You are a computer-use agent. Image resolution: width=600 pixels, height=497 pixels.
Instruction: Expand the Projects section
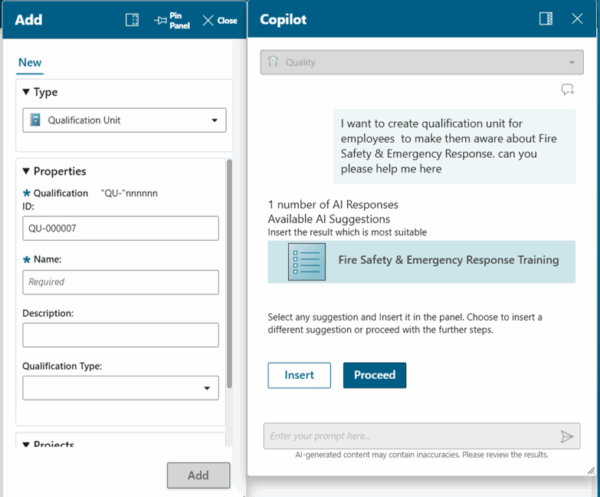26,445
